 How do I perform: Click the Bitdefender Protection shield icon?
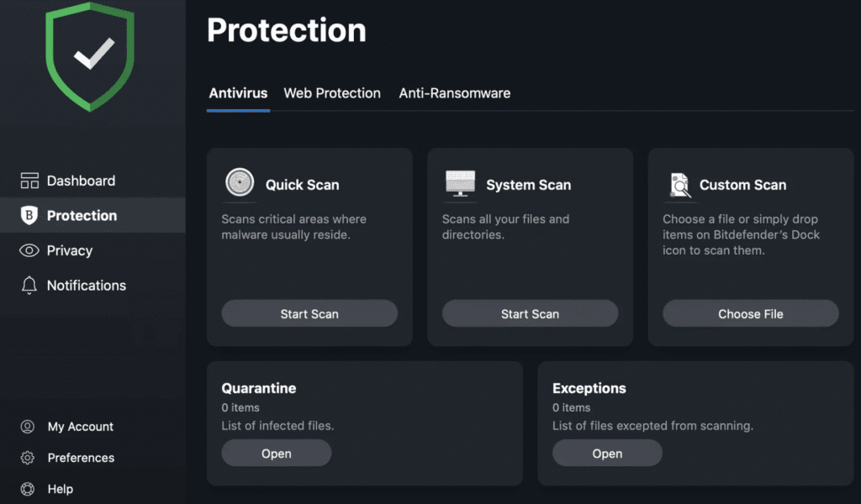click(29, 215)
